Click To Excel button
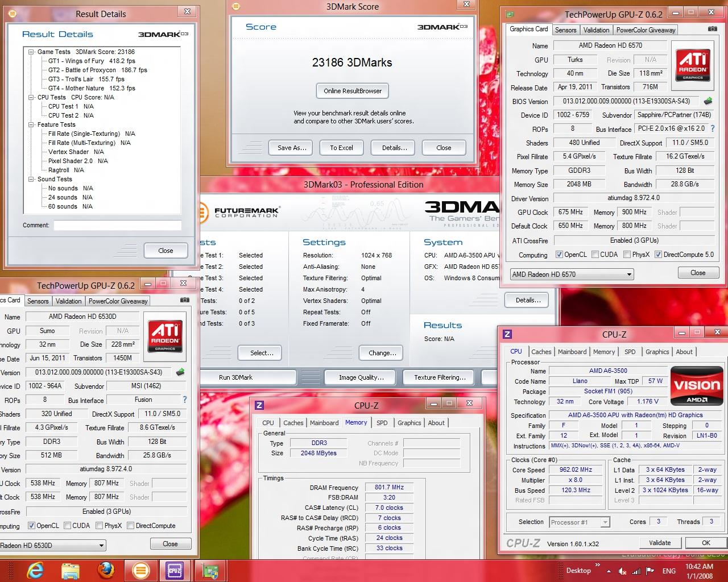This screenshot has width=728, height=582. (x=341, y=148)
